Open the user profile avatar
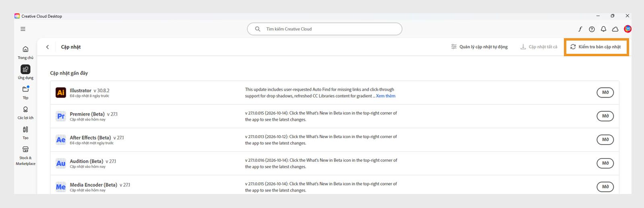Viewport: 644px width, 208px height. tap(627, 29)
